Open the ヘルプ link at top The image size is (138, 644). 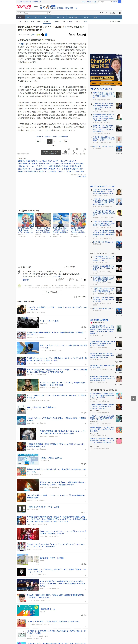point(94,2)
